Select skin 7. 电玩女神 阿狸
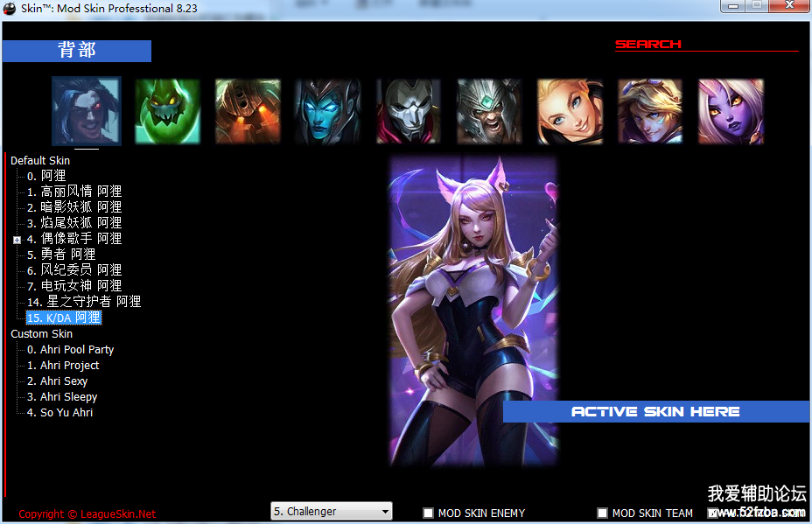The height and width of the screenshot is (524, 812). tap(74, 286)
